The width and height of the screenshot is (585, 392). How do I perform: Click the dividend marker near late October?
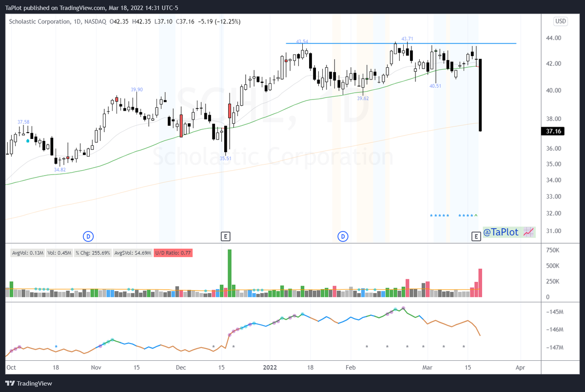tap(88, 236)
